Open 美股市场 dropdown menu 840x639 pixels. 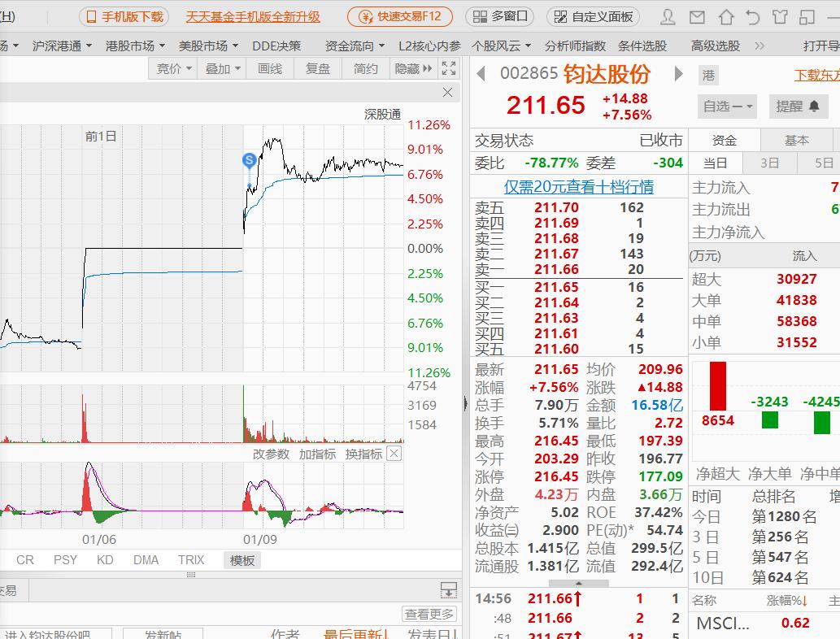click(208, 46)
